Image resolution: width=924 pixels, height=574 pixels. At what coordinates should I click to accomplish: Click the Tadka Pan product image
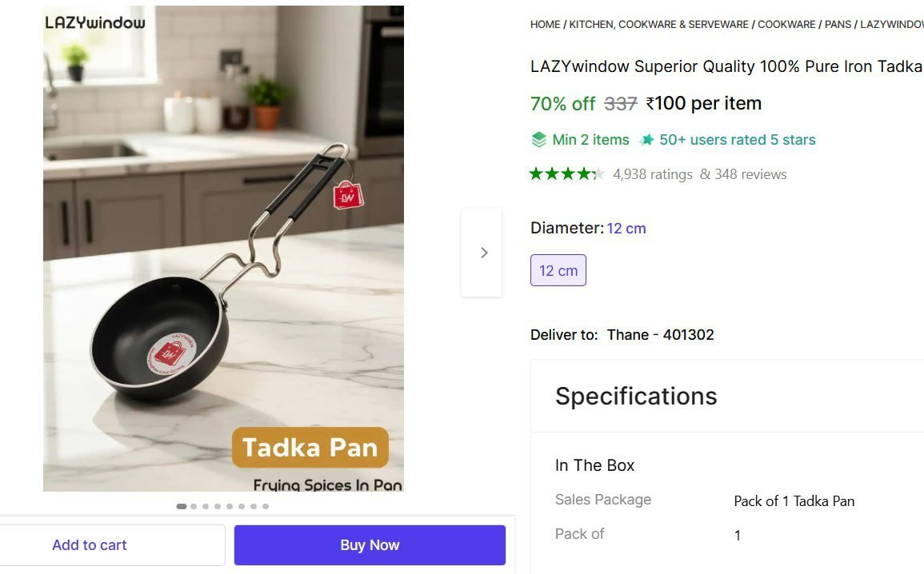(x=224, y=248)
